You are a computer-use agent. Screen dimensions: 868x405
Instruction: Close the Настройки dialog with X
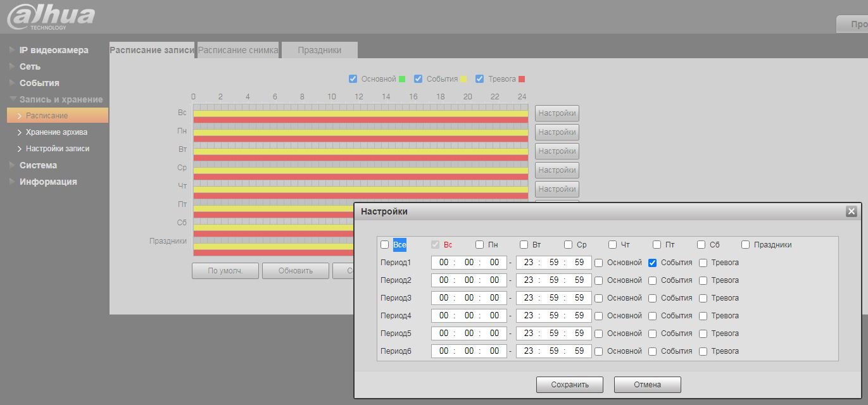(851, 211)
